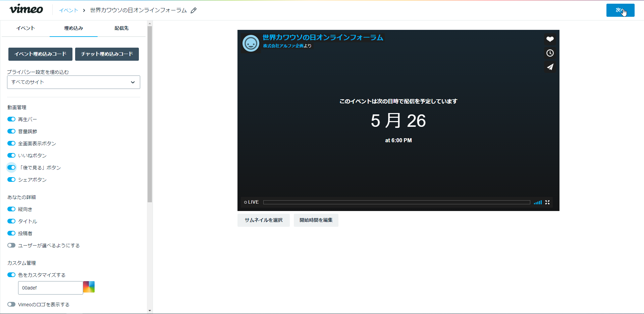Toggle 再生バー switch

pos(11,119)
